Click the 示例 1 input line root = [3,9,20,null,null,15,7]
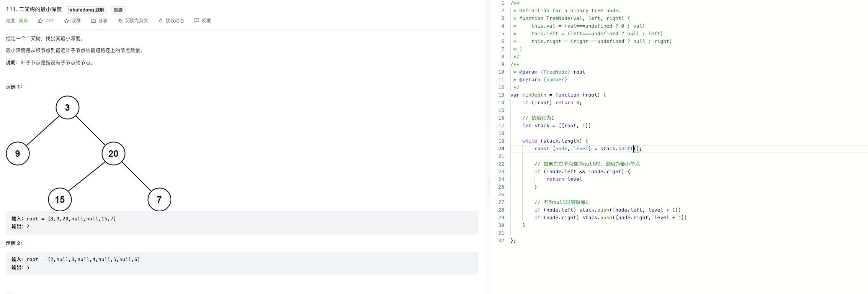Viewport: 868px width, 294px height. [x=64, y=219]
